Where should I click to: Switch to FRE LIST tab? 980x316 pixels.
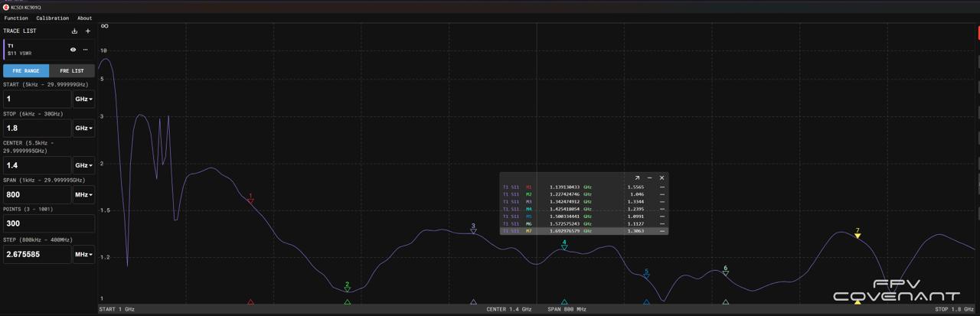[x=72, y=70]
